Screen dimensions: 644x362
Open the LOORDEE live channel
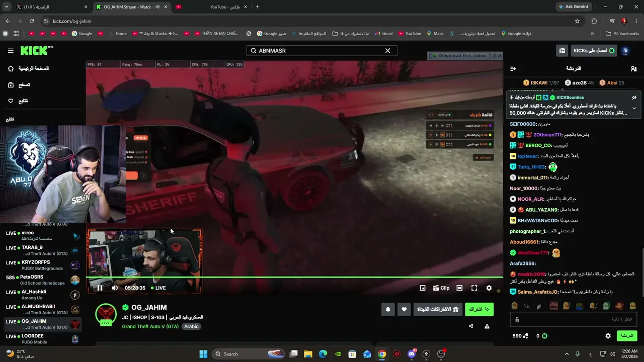click(43, 339)
